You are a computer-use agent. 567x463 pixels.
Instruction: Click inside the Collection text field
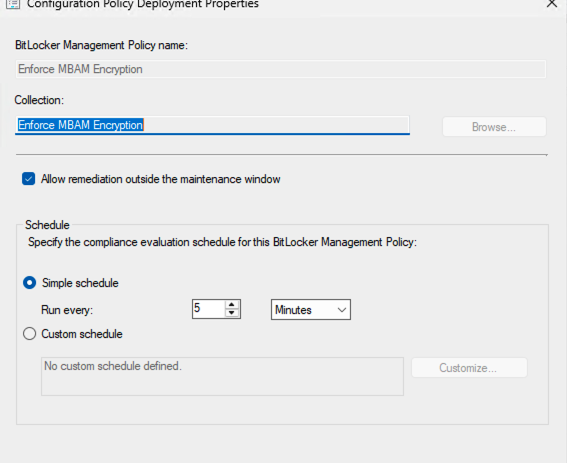[212, 125]
